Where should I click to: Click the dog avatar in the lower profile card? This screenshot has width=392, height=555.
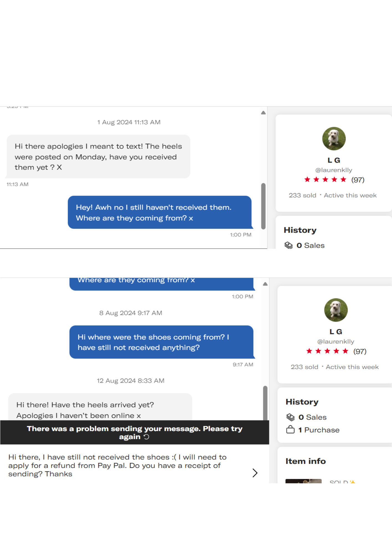(x=336, y=310)
